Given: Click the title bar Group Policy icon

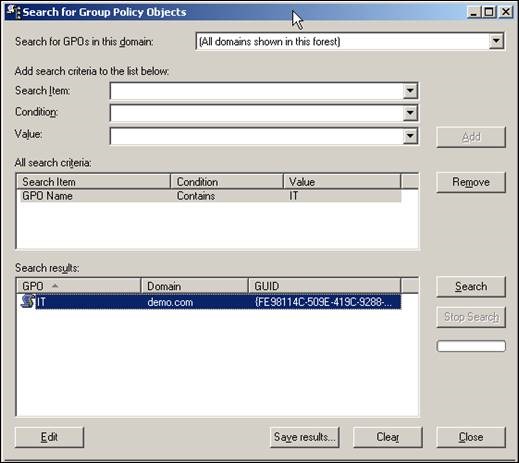Looking at the screenshot, I should [14, 12].
